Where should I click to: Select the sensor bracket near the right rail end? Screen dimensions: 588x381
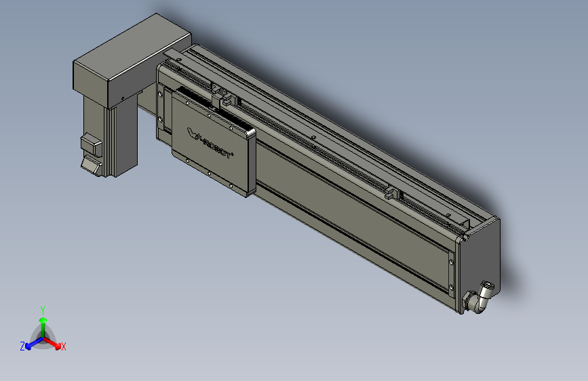[393, 193]
